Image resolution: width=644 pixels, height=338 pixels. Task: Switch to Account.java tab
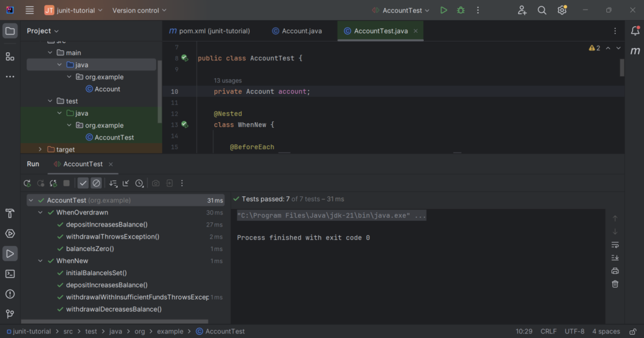(297, 31)
